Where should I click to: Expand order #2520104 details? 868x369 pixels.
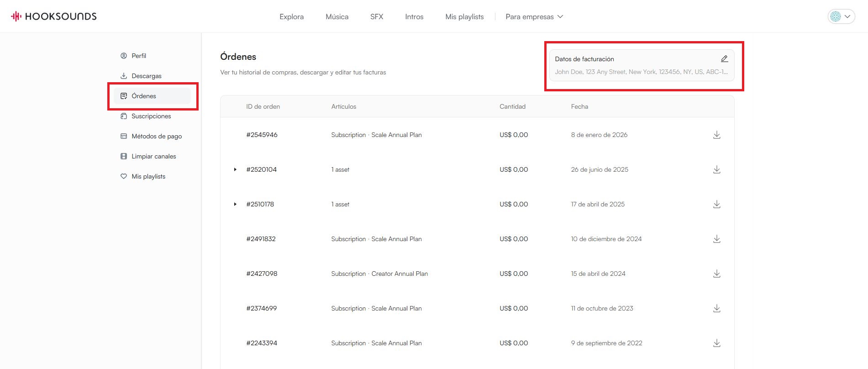pos(235,169)
